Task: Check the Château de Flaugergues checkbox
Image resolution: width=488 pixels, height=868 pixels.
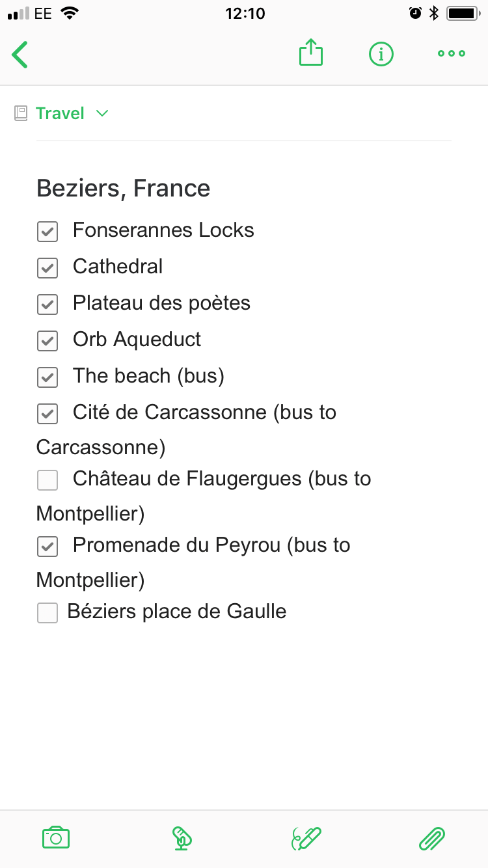Action: point(47,480)
